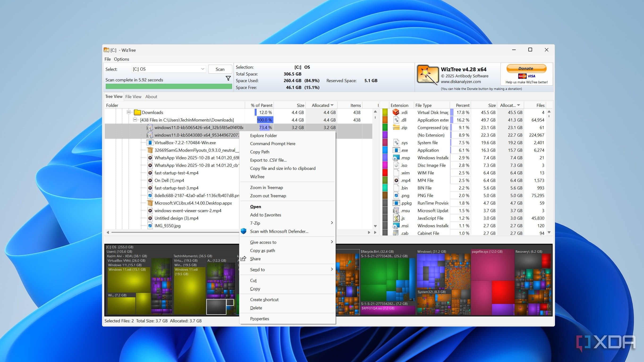Click the .msu update package icon
Image resolution: width=644 pixels, height=362 pixels.
[x=396, y=210]
